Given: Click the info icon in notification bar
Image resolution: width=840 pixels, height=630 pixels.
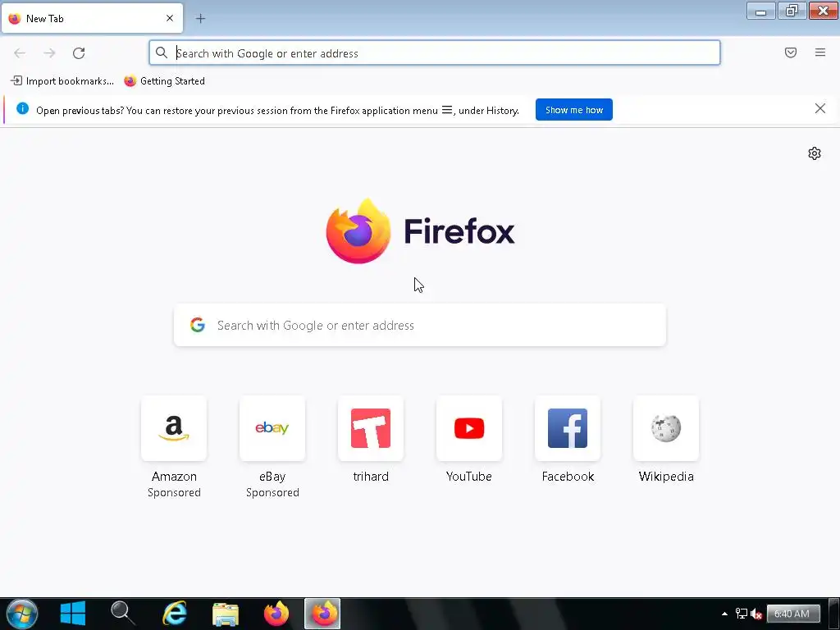Looking at the screenshot, I should coord(22,109).
